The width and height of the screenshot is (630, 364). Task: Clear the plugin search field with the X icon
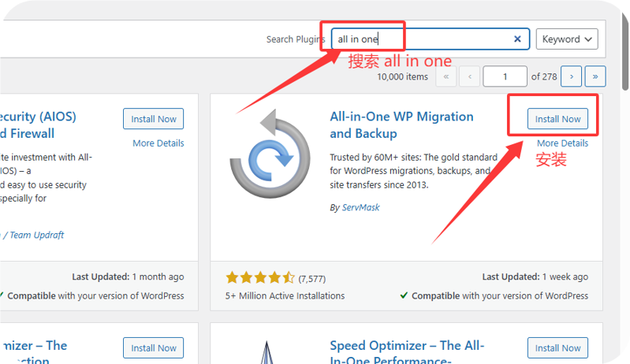(x=517, y=39)
